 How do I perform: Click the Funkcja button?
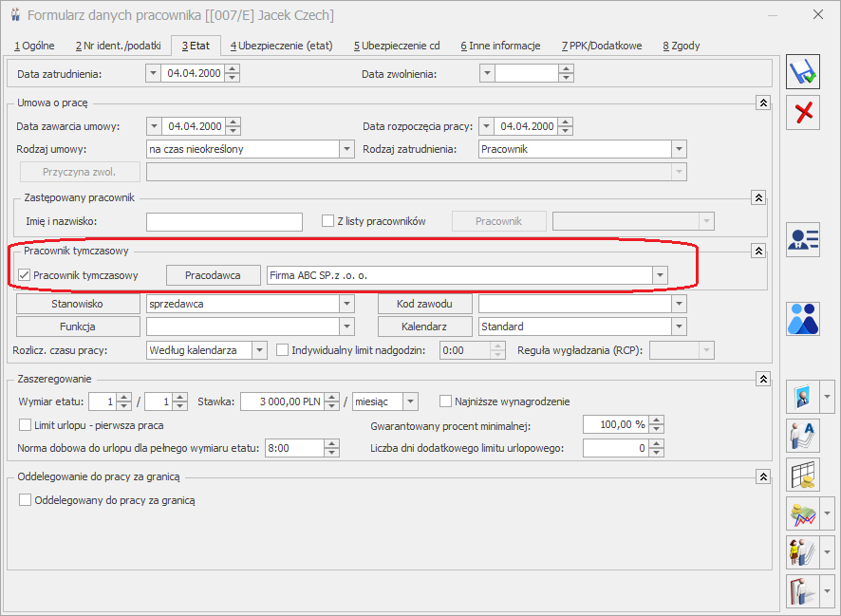78,326
